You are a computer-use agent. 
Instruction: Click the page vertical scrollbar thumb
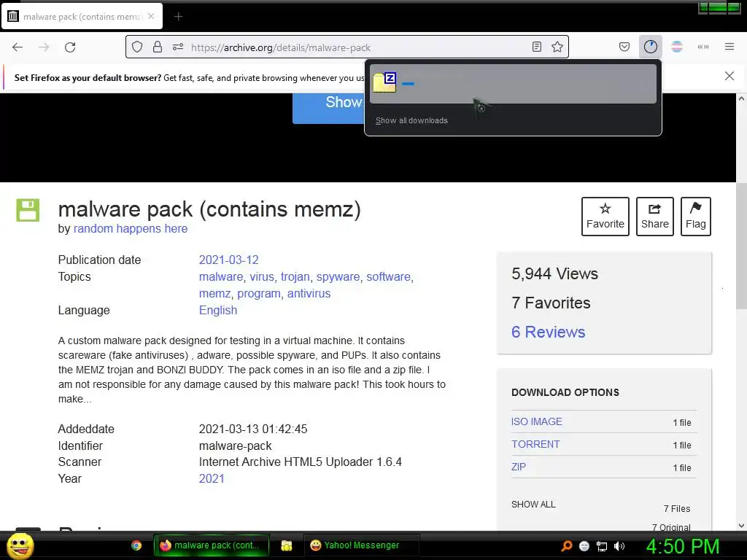pos(741,245)
